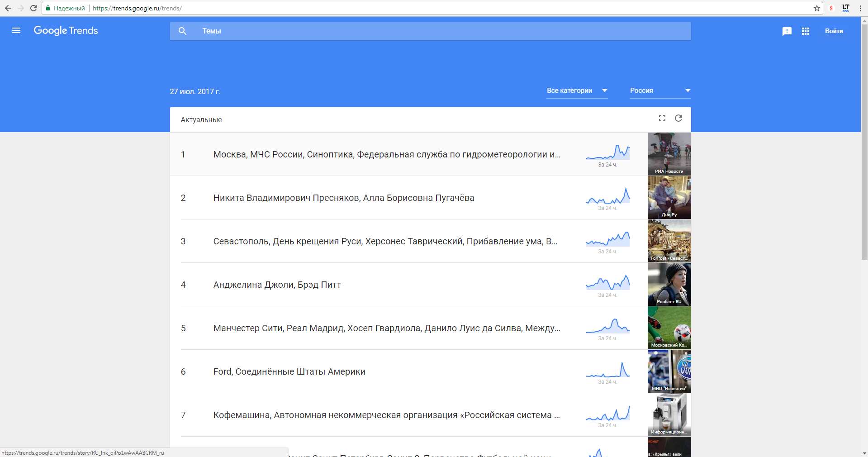Click sparkline chart for Севастополь story
This screenshot has height=457, width=868.
pos(608,239)
